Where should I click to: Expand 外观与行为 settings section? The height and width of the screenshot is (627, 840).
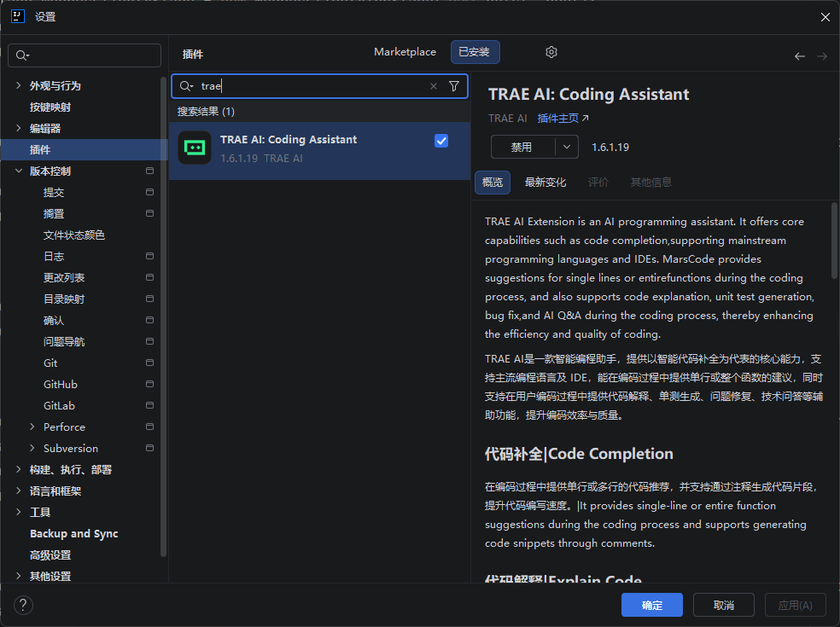[x=19, y=85]
